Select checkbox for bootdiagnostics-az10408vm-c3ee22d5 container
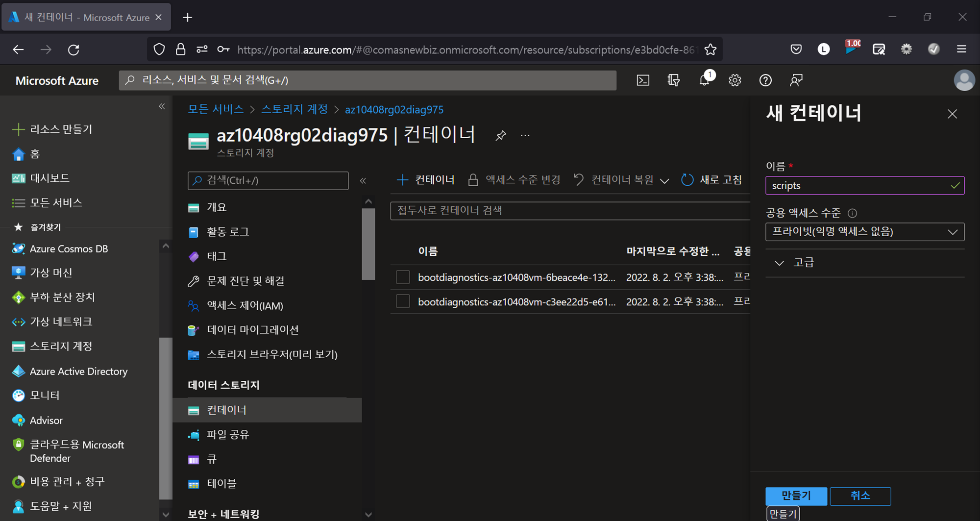Image resolution: width=980 pixels, height=521 pixels. [x=403, y=301]
